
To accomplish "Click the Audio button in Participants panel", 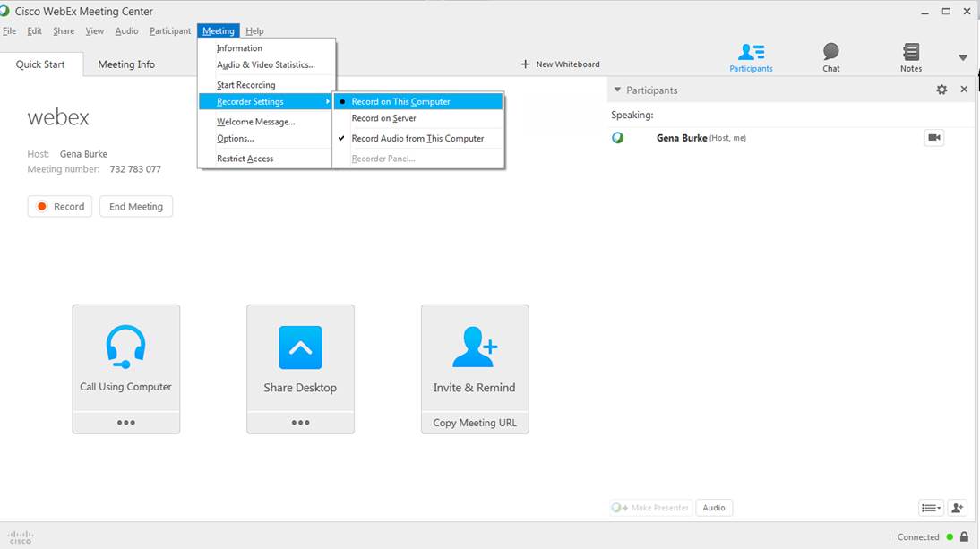I will (x=714, y=508).
